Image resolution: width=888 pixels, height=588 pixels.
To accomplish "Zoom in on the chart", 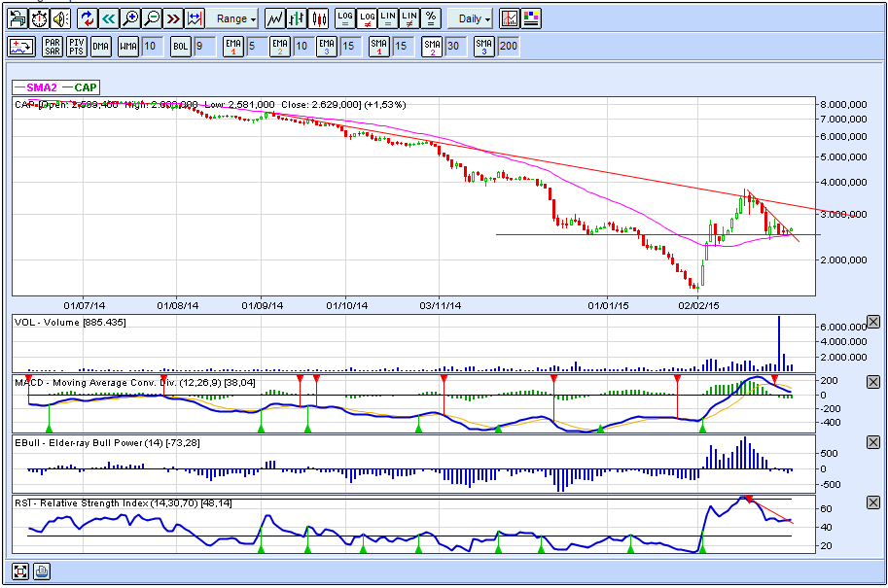I will click(x=130, y=18).
